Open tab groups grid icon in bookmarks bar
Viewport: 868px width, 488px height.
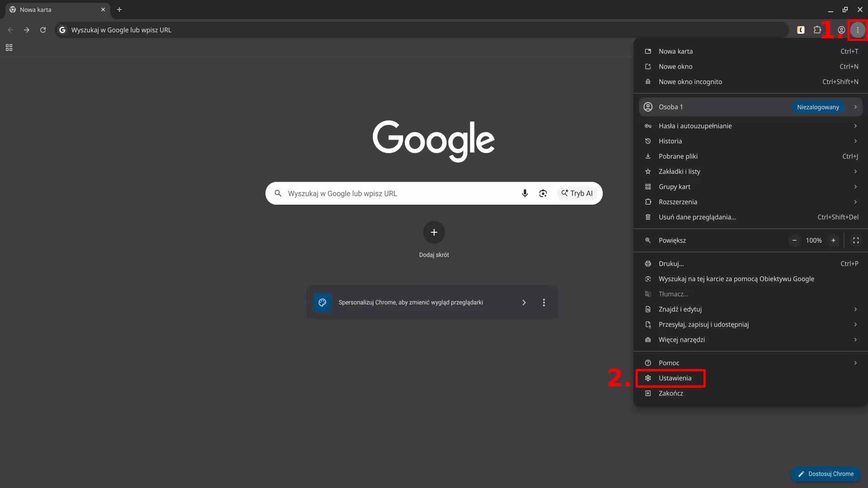pyautogui.click(x=9, y=48)
